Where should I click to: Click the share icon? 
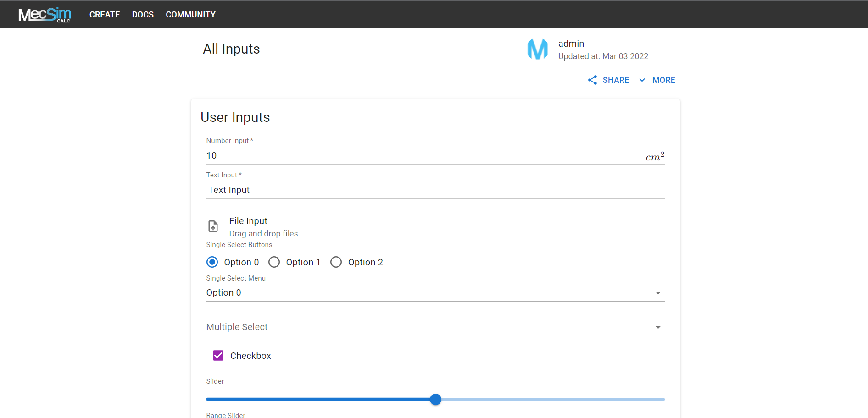[593, 80]
